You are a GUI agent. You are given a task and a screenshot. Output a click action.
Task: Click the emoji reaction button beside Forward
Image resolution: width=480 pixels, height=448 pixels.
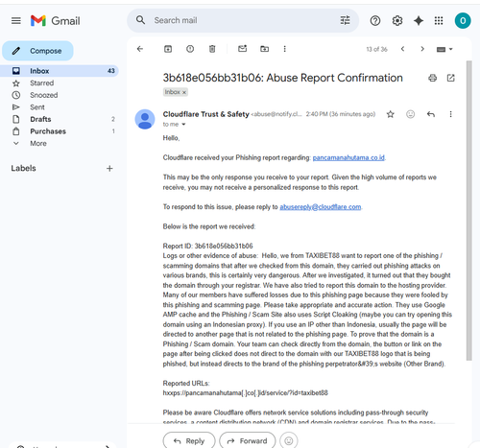[x=289, y=441]
